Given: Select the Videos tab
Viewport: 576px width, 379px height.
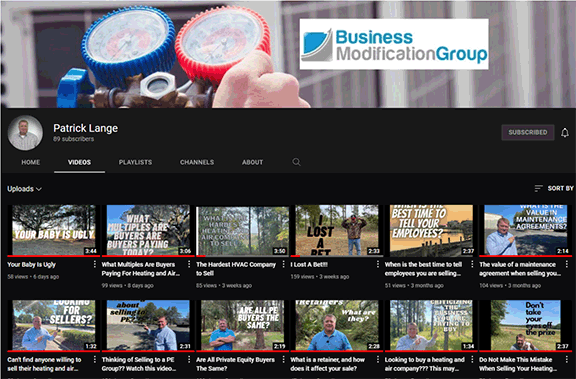Looking at the screenshot, I should [79, 162].
